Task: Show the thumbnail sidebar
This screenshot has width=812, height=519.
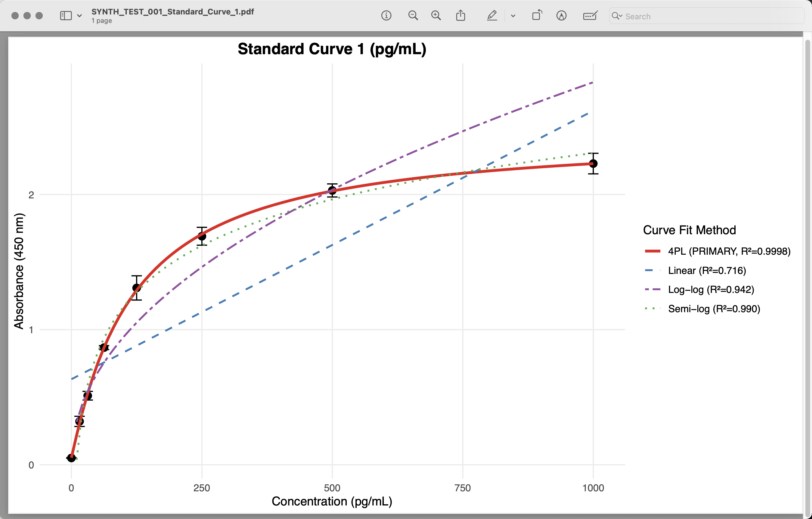Action: [x=66, y=15]
